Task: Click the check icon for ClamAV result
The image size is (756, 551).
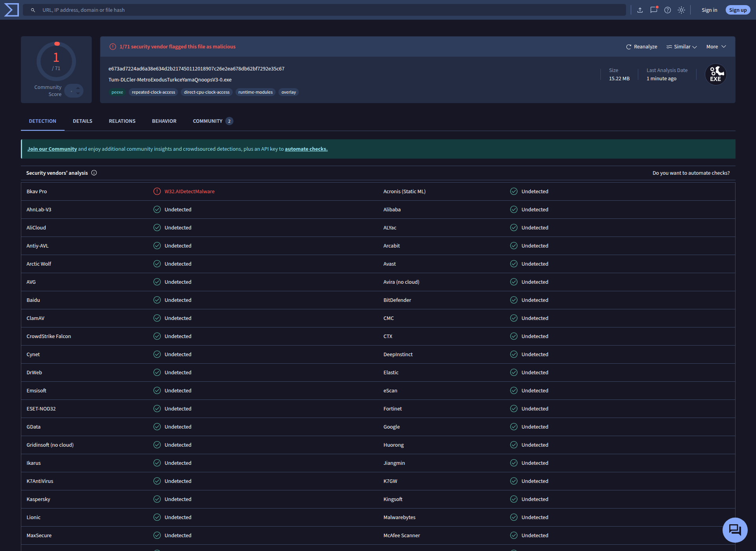Action: point(157,318)
